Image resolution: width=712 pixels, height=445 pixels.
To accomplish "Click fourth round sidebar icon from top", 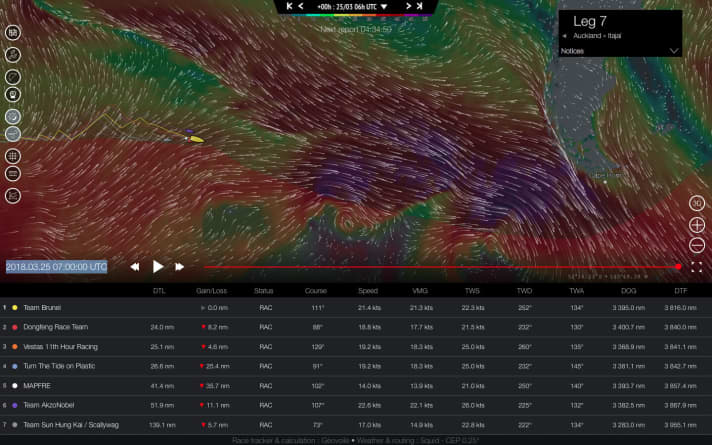I will coord(13,94).
